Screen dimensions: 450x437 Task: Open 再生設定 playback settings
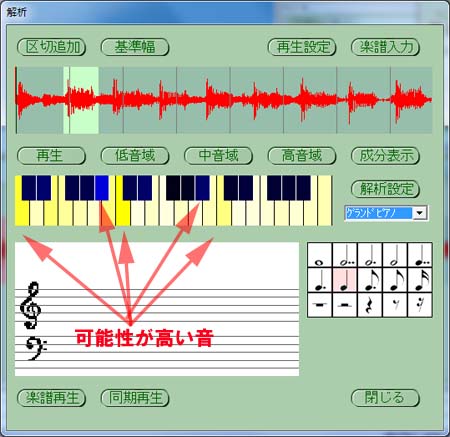click(302, 47)
